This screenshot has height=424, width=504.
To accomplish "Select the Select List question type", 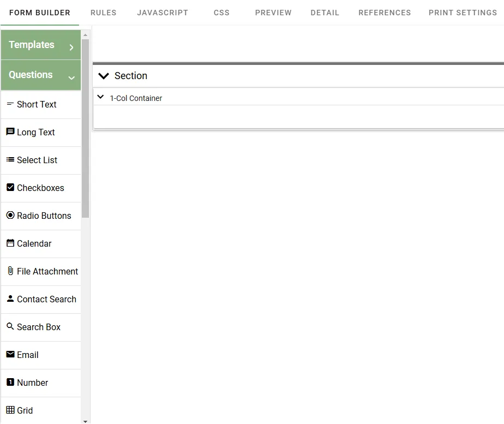I will click(37, 160).
